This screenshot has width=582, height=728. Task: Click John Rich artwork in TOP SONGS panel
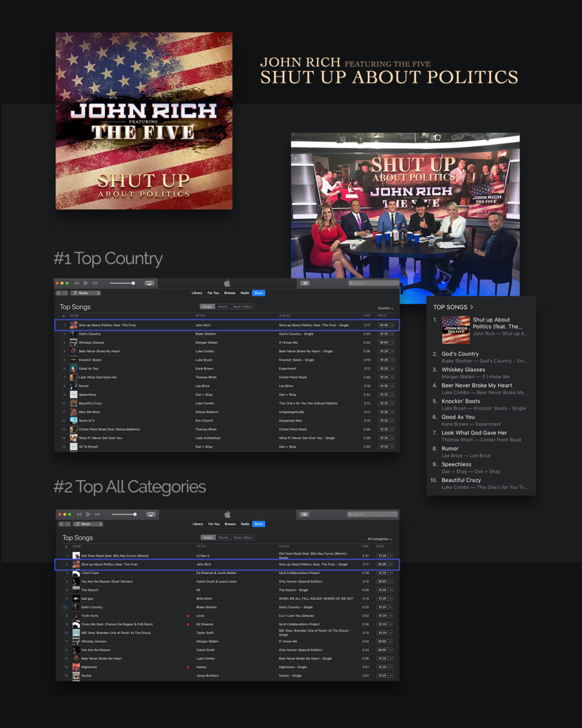[x=456, y=330]
